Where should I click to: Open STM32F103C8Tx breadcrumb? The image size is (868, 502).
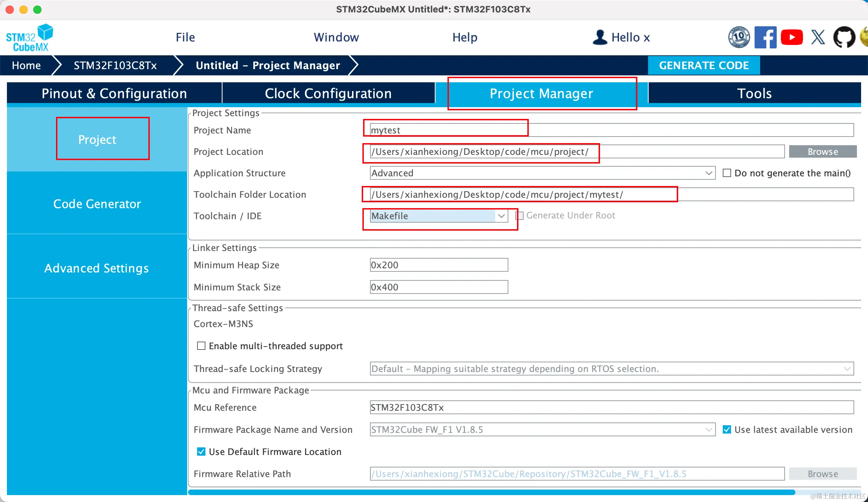tap(115, 65)
